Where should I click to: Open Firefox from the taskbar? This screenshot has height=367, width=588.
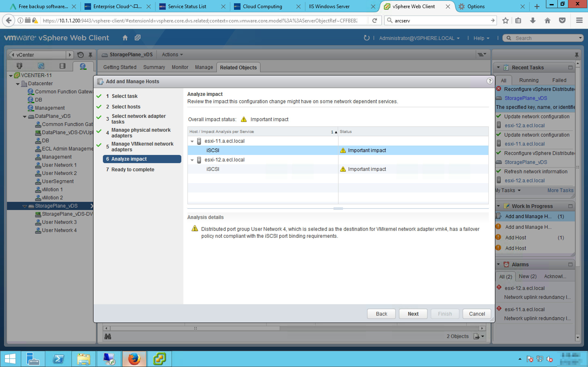pos(134,359)
